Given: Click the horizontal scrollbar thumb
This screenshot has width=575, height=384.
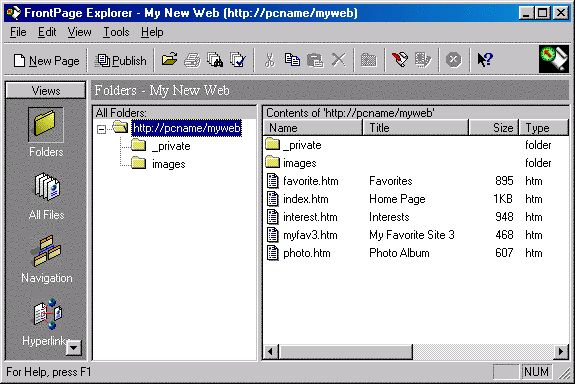Looking at the screenshot, I should pyautogui.click(x=345, y=351).
